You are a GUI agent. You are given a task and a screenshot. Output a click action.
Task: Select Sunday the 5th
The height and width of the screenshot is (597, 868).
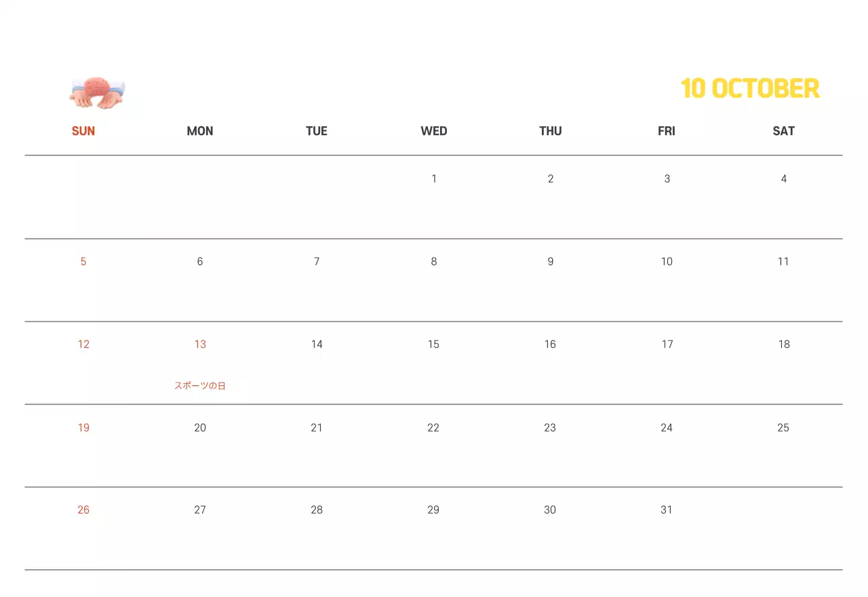click(x=83, y=262)
